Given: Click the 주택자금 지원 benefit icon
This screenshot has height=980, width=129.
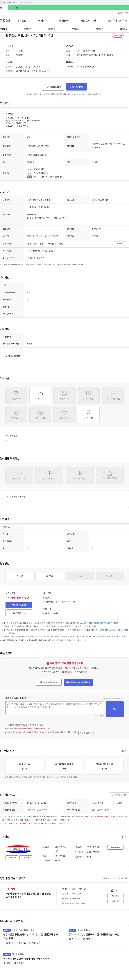Looking at the screenshot, I should pos(16,414).
